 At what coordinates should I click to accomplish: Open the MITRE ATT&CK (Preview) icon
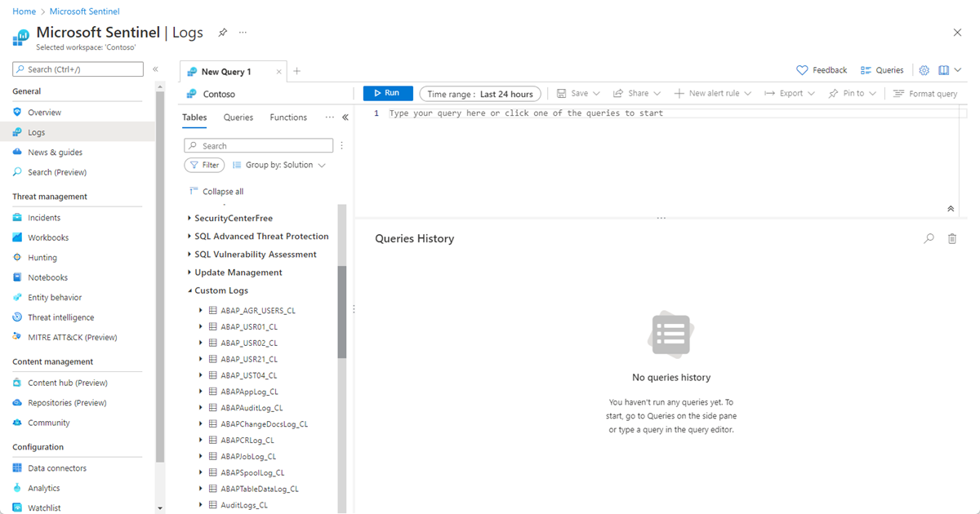coord(18,337)
